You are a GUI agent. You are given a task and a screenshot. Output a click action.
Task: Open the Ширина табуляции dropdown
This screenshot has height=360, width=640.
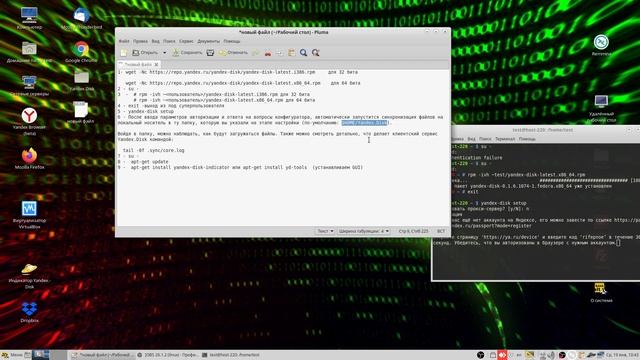click(363, 231)
